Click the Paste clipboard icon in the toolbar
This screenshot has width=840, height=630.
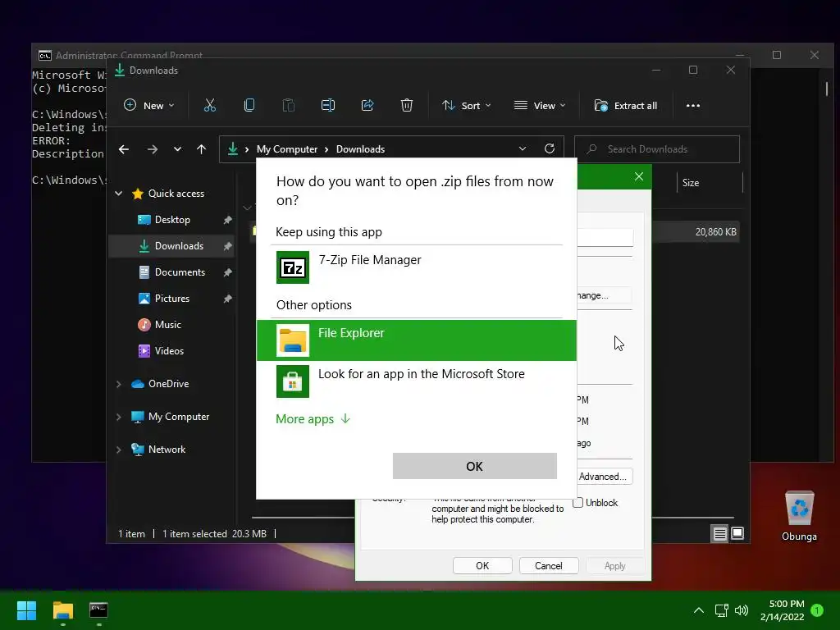[288, 106]
